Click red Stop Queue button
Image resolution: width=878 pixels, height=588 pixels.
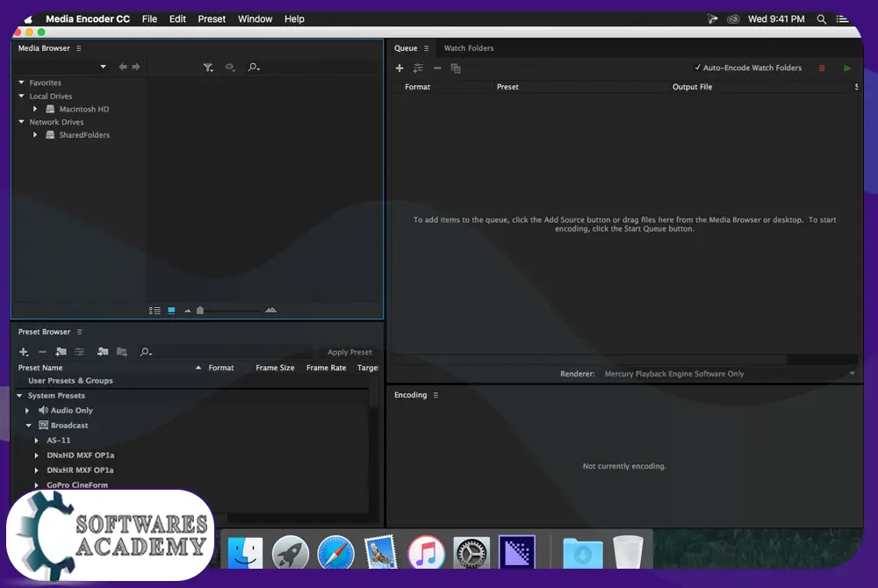click(822, 68)
